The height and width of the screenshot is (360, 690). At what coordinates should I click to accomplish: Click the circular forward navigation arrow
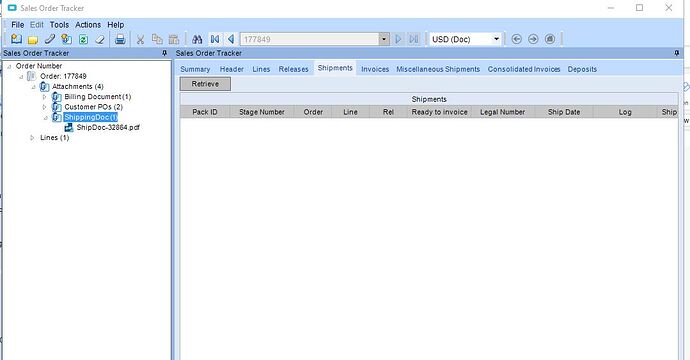tap(533, 39)
